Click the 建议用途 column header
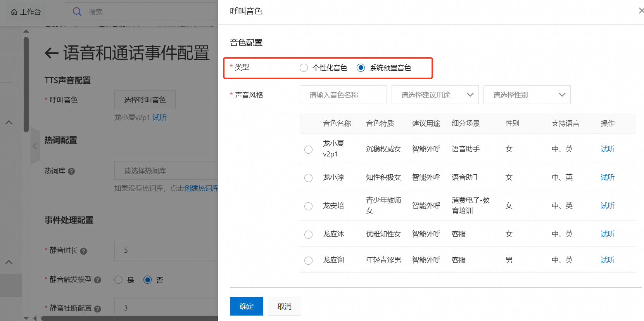This screenshot has height=321, width=644. [426, 123]
